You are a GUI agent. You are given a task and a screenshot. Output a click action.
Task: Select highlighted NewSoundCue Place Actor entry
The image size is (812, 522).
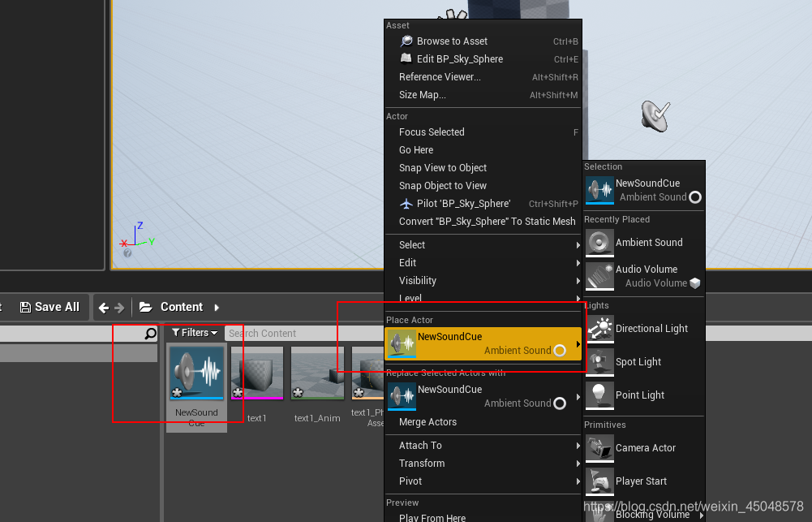[x=483, y=343]
